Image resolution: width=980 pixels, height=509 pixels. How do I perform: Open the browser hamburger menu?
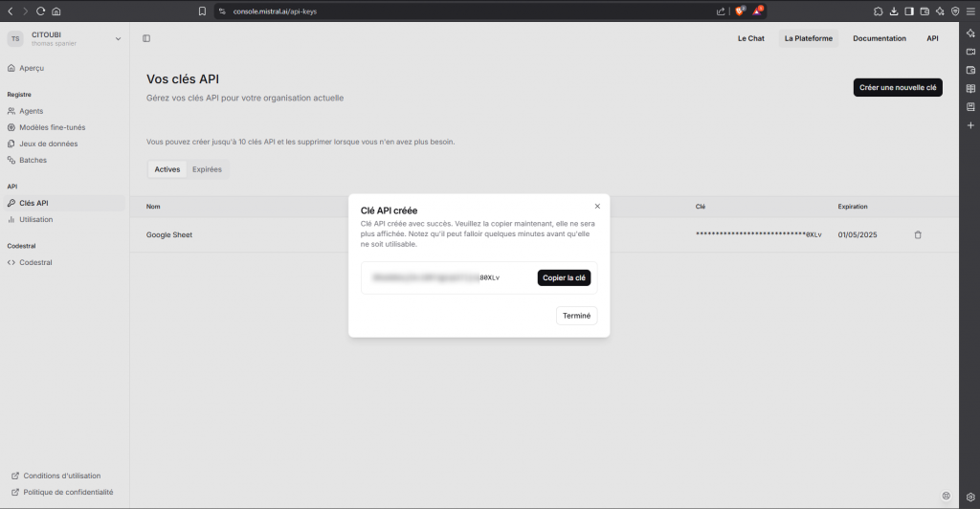[x=969, y=11]
